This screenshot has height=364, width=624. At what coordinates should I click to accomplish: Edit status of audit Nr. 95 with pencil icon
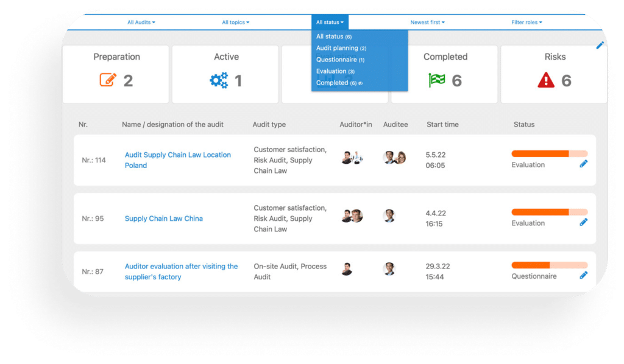pos(583,222)
